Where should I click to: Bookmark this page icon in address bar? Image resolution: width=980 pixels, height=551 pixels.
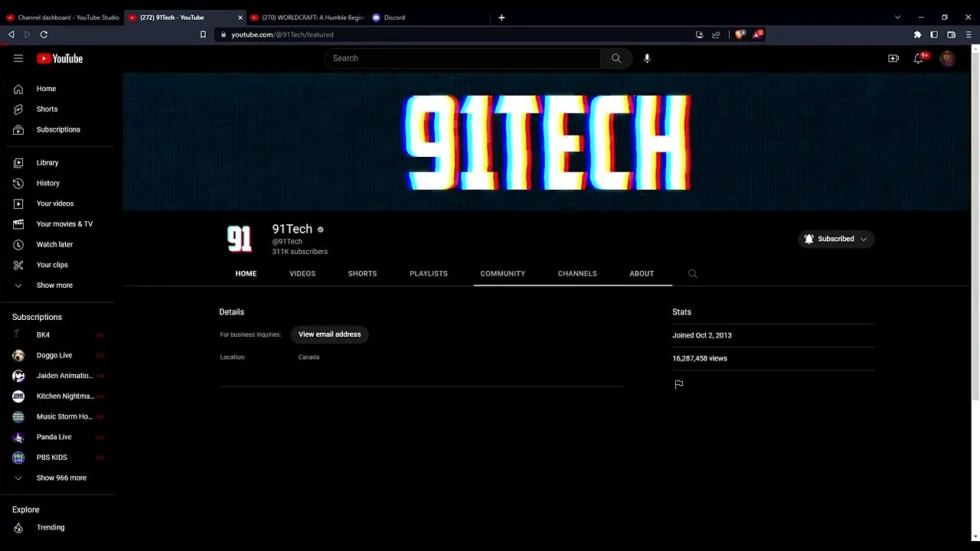click(x=203, y=34)
